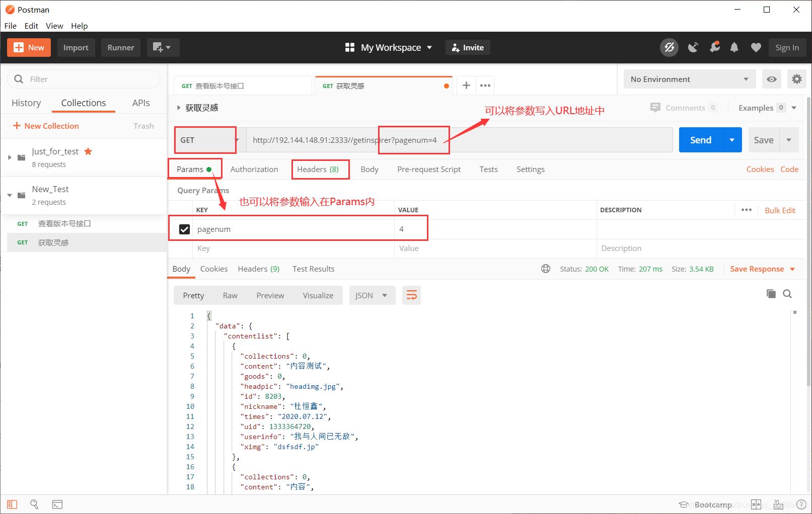This screenshot has height=514, width=812.
Task: Click the Import button
Action: (76, 47)
